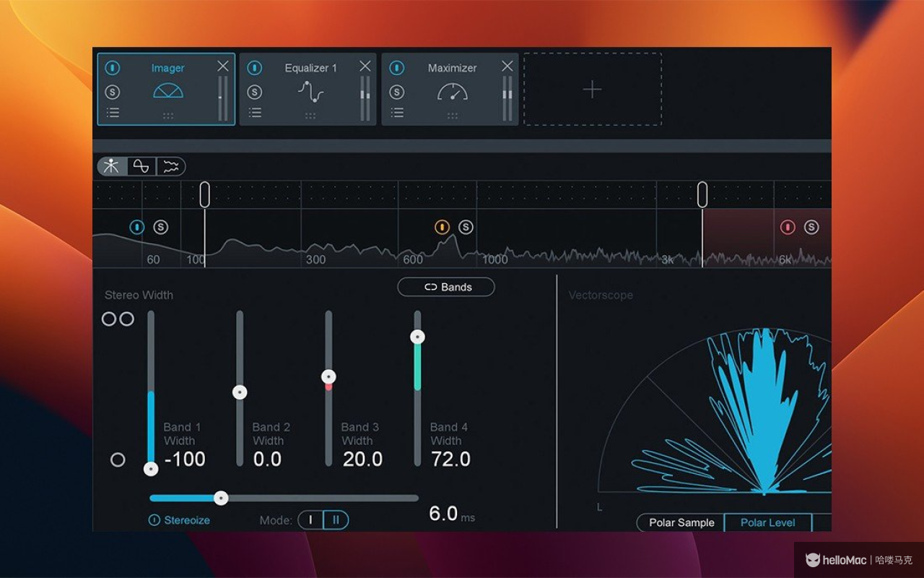
Task: Open Maximizer preset list
Action: (397, 113)
